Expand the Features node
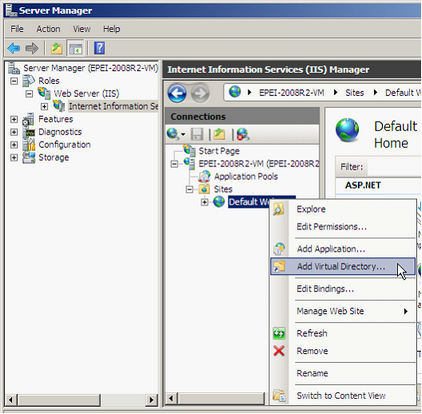Viewport: 422px width, 414px height. [x=14, y=119]
